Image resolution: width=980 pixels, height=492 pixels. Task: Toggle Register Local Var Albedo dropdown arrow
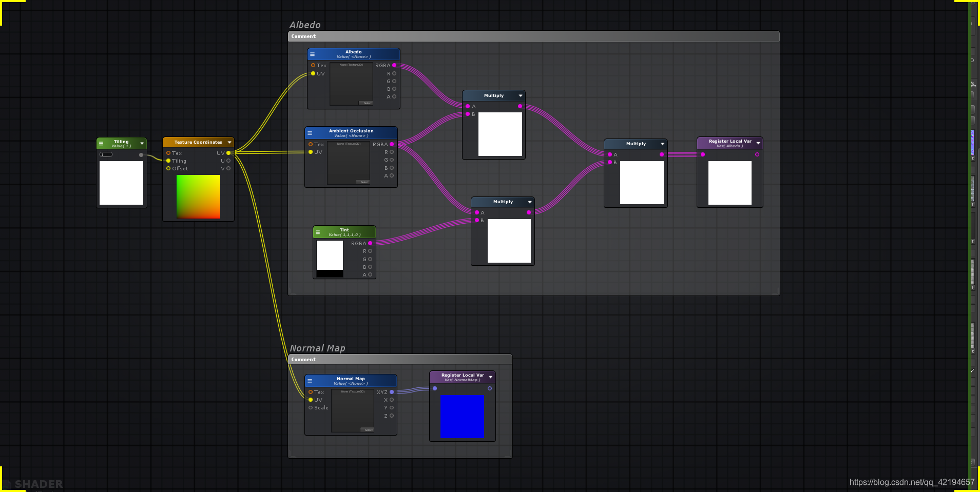click(758, 143)
